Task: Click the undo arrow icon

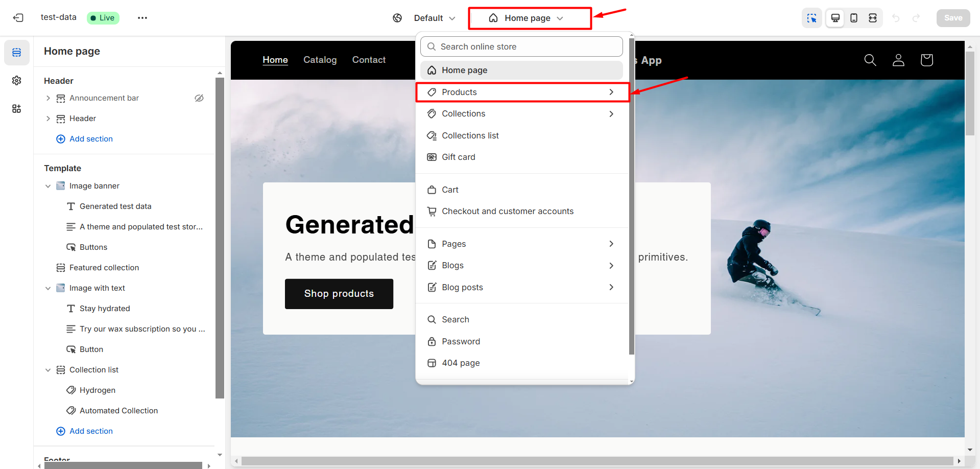Action: 896,18
